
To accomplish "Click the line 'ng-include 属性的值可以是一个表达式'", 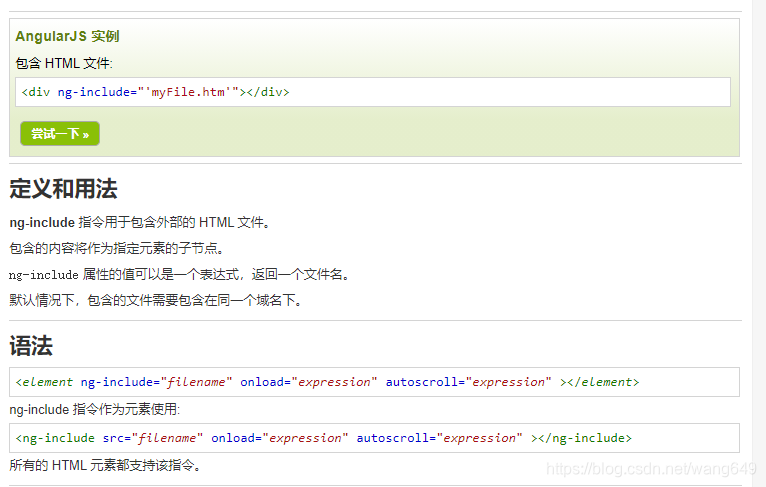I will coord(179,275).
